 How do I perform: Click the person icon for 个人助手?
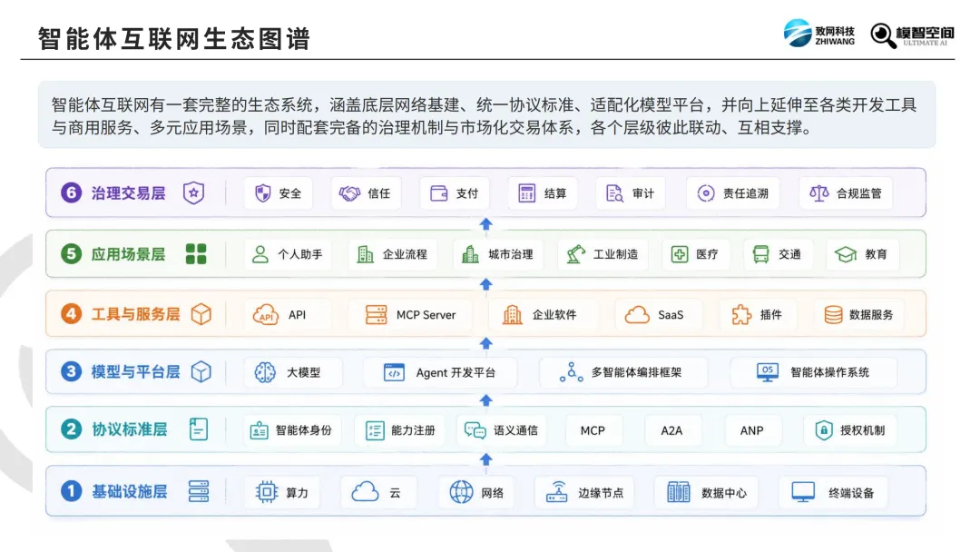click(260, 254)
